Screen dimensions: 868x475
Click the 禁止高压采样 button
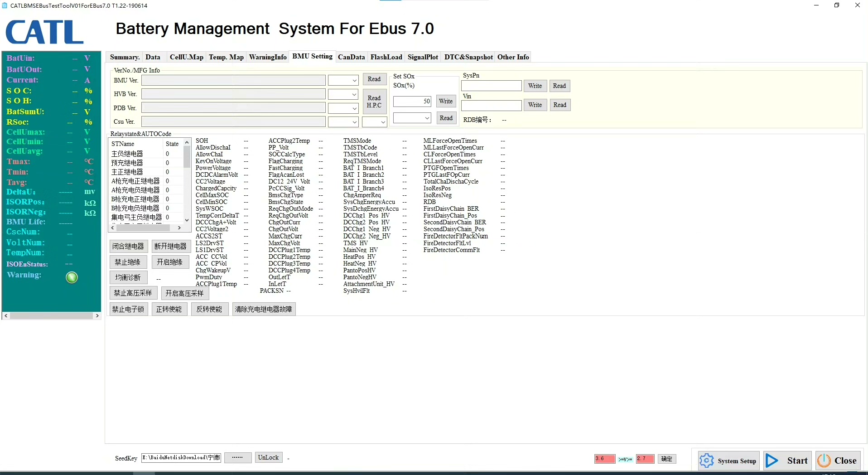(x=133, y=294)
